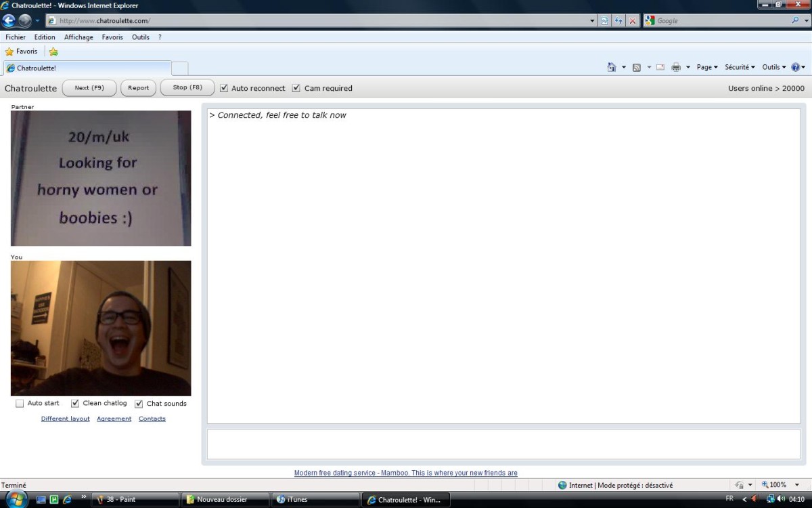The image size is (812, 508).
Task: Click the Next (F9) button
Action: (x=89, y=88)
